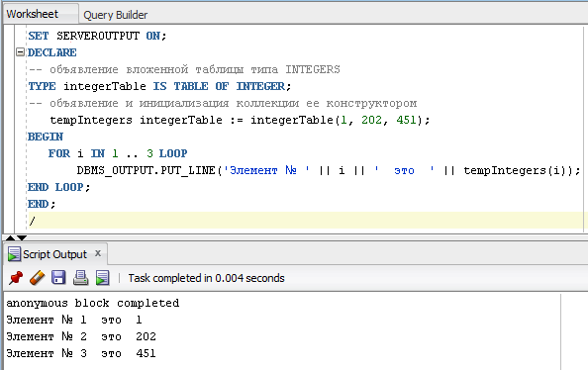
Task: Click the output line 'Элемент № 1 это 1'
Action: 74,320
